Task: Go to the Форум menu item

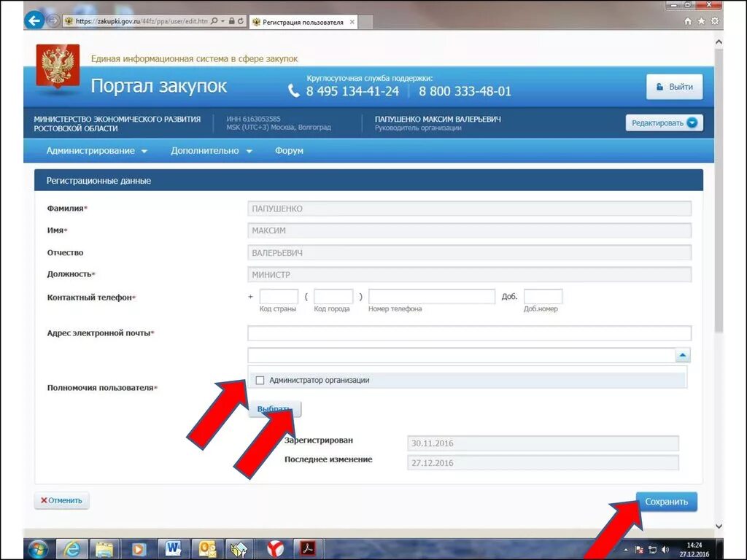Action: 289,151
